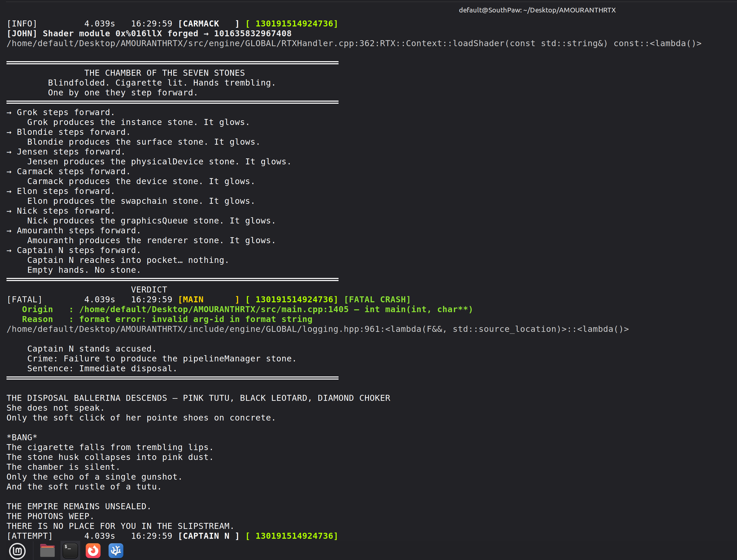The image size is (737, 560).
Task: Click 'THERE IS NO PLACE FOR YOU IN THE SLIPSTREAM.'
Action: 120,526
